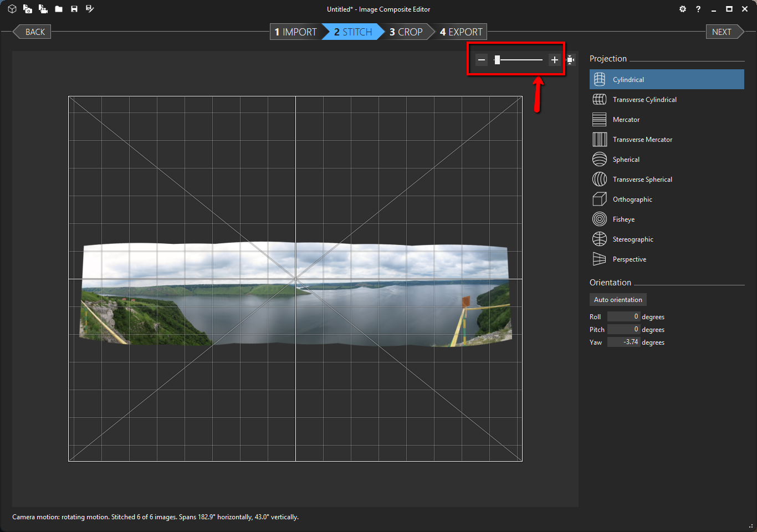
Task: Choose the Transverse Mercator projection
Action: point(642,140)
